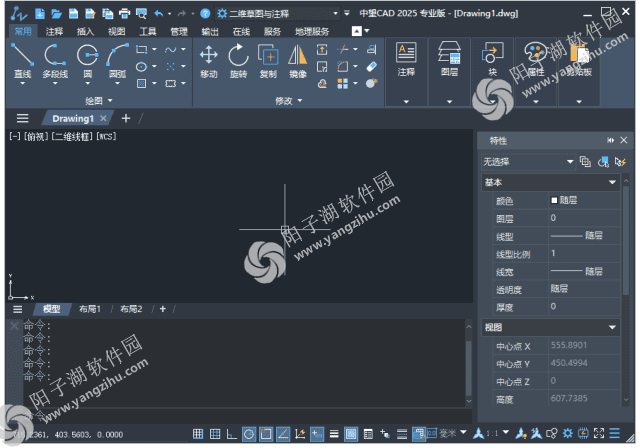Switch to the 布局1 layout tab
Viewport: 640px width, 448px height.
[90, 309]
